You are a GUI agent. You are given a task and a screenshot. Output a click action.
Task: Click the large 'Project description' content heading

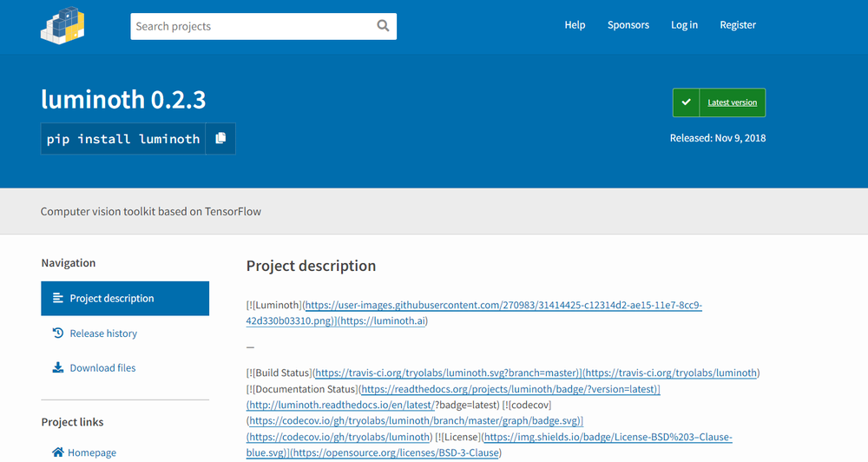311,266
